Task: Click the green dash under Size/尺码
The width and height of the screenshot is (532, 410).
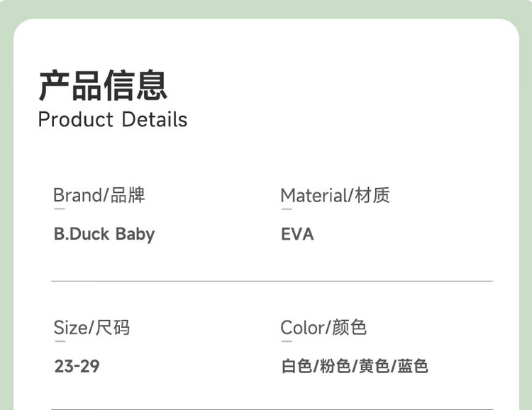Action: (59, 341)
